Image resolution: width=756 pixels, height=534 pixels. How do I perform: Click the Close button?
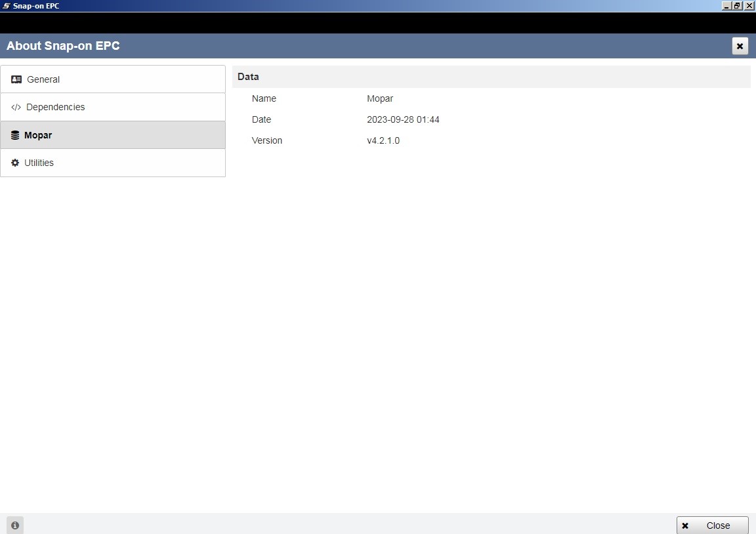[713, 525]
